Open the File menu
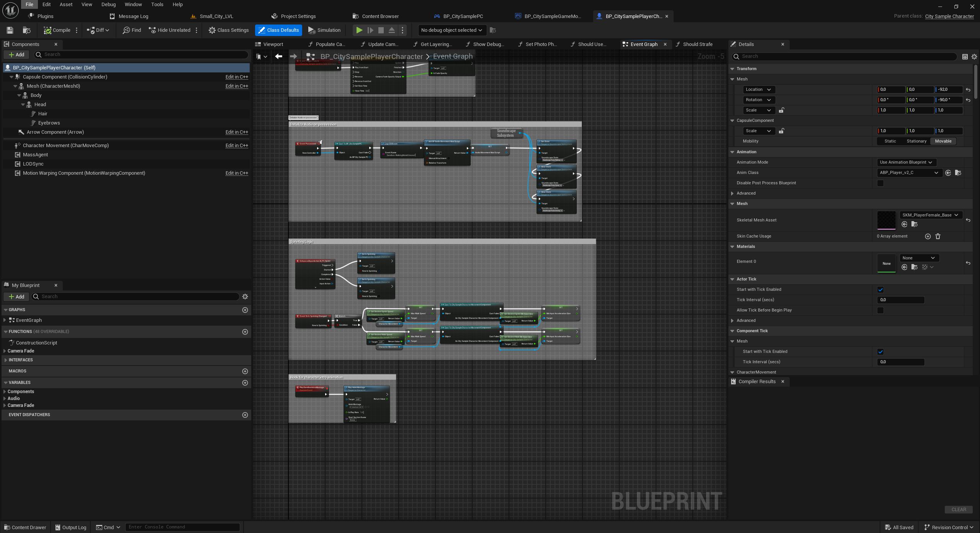The width and height of the screenshot is (980, 533). point(29,5)
